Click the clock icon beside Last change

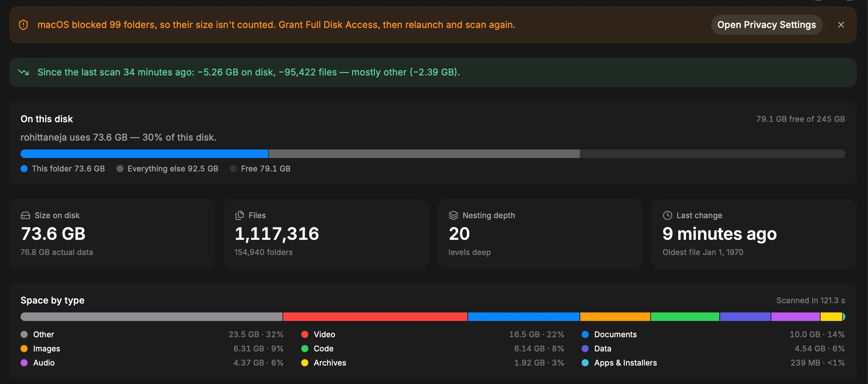pyautogui.click(x=667, y=215)
